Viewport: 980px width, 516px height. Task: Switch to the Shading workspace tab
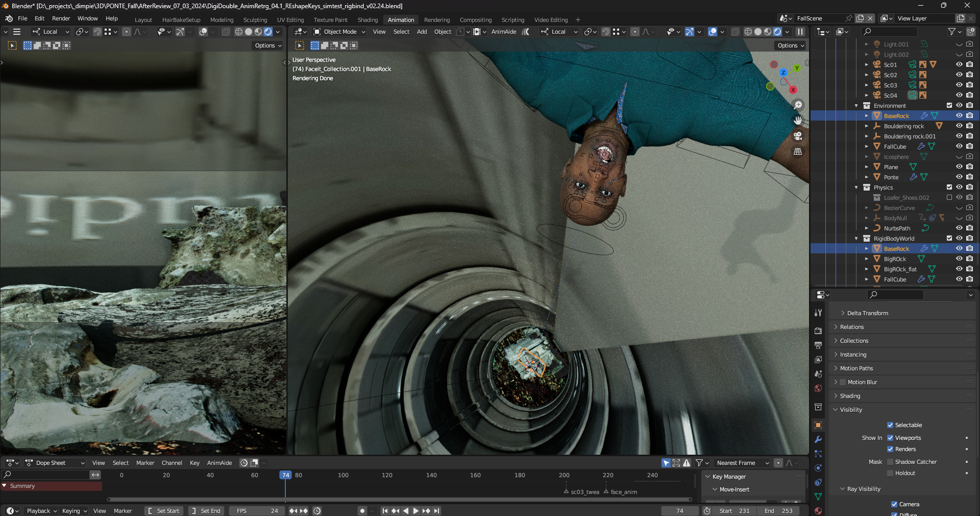(x=367, y=20)
